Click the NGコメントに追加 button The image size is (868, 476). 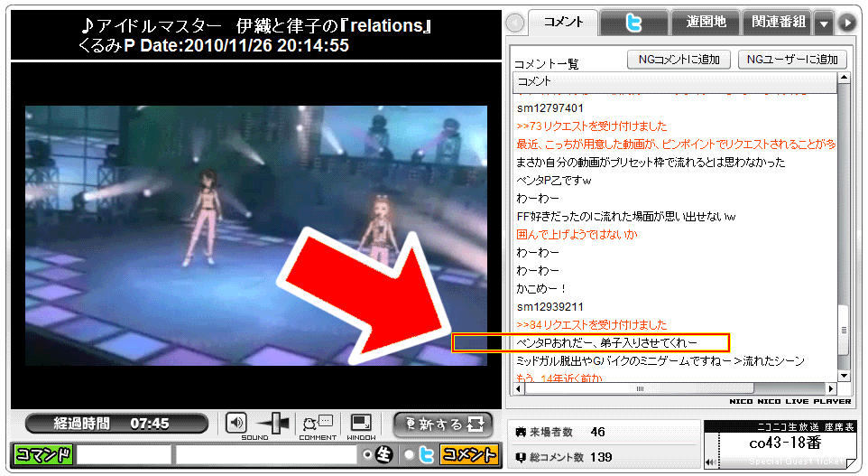(679, 60)
